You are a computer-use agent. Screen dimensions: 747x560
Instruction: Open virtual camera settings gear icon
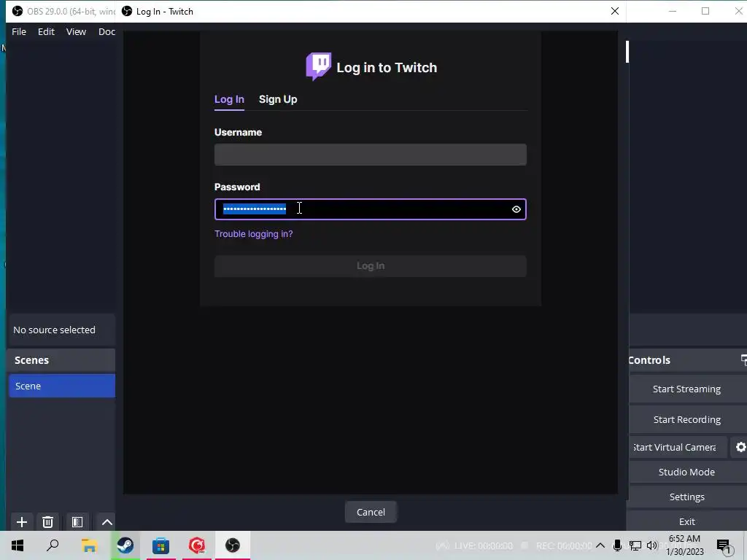pyautogui.click(x=740, y=447)
